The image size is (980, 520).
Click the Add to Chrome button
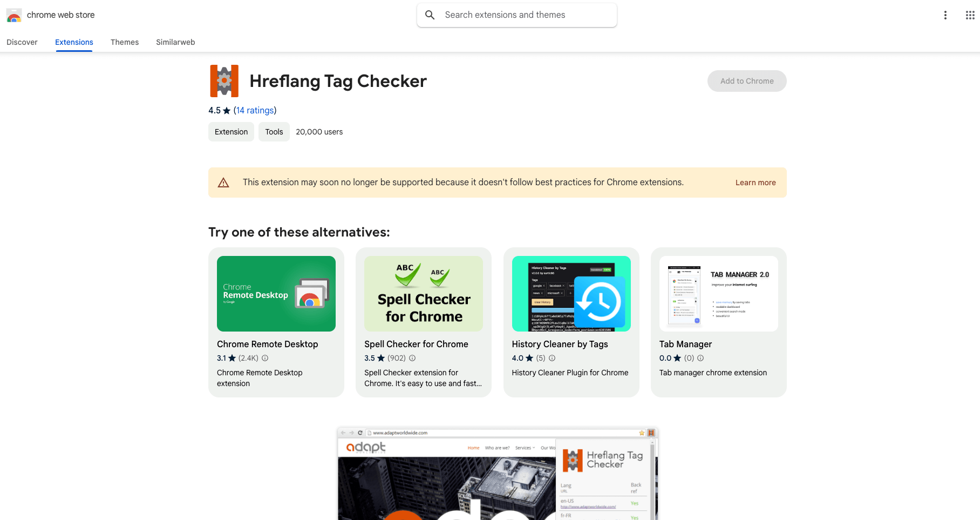coord(747,81)
